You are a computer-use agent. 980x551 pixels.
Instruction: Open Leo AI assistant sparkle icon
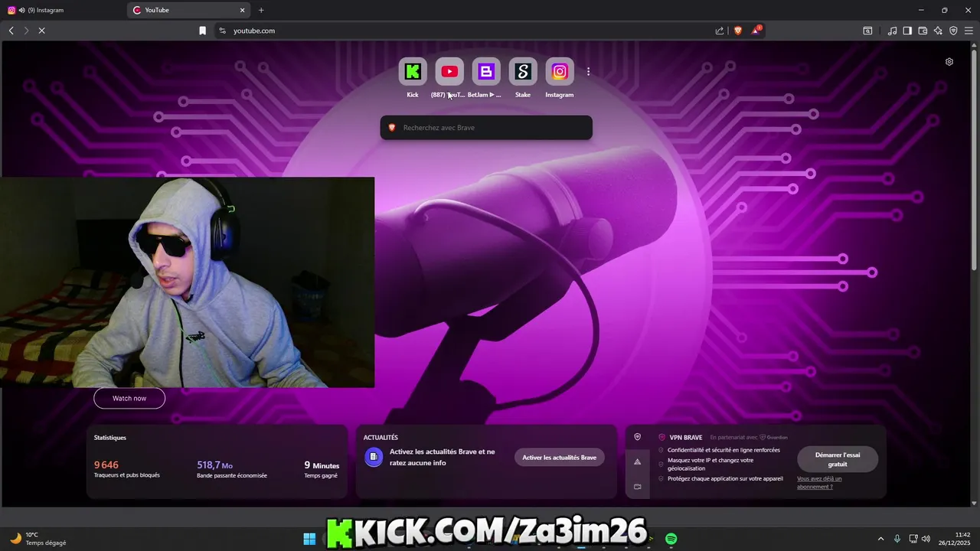[x=938, y=31]
